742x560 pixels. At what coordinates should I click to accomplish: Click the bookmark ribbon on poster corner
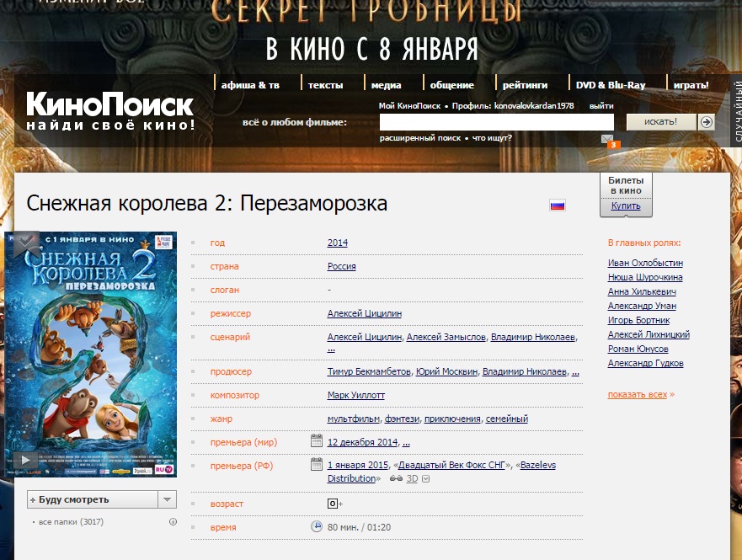pyautogui.click(x=25, y=243)
